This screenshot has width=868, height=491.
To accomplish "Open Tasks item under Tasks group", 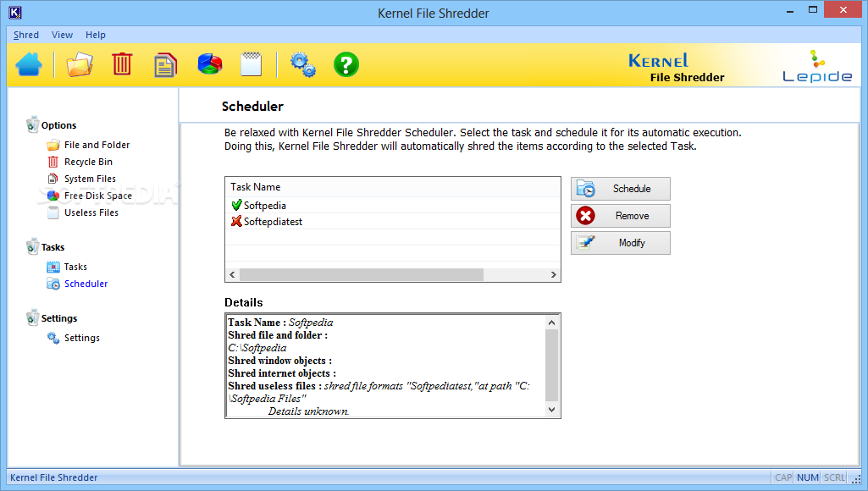I will click(x=75, y=267).
